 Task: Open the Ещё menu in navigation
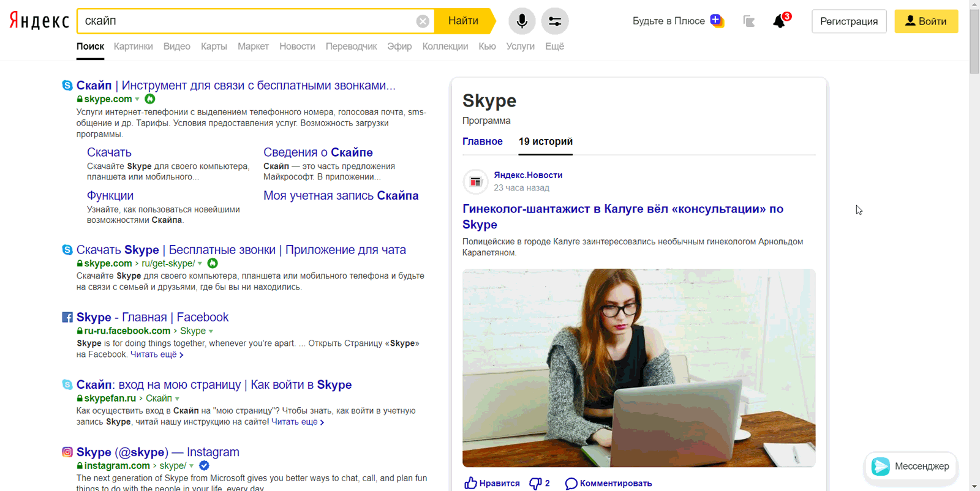click(x=554, y=47)
